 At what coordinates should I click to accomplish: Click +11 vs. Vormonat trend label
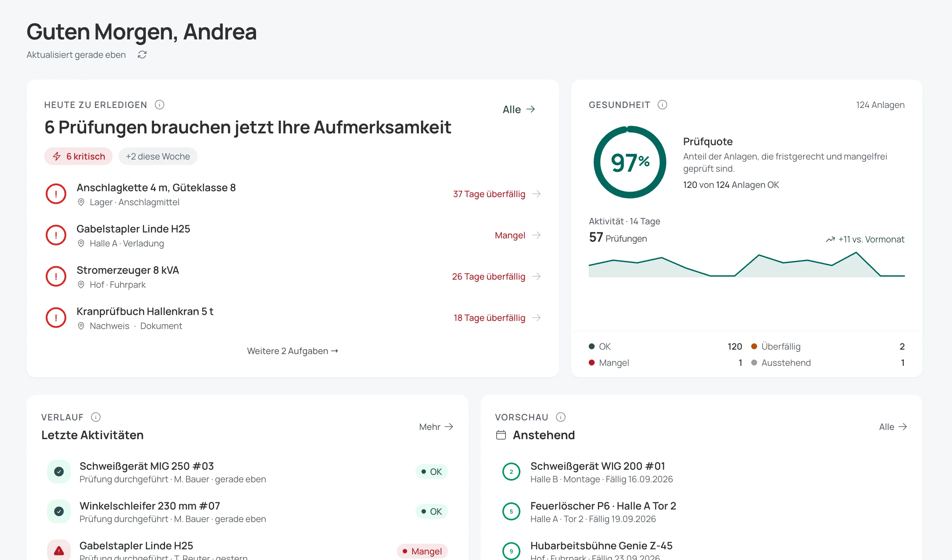[x=865, y=239]
